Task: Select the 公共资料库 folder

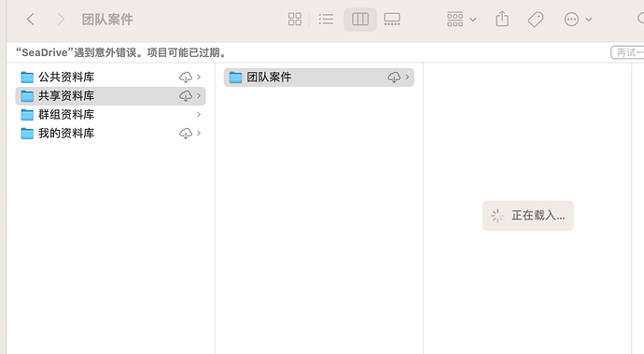Action: [110, 77]
